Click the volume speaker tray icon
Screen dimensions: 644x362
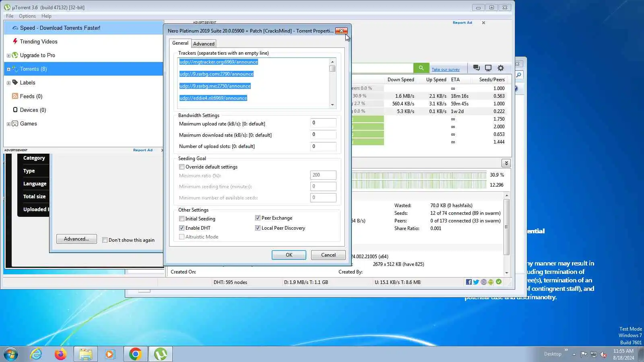click(x=603, y=354)
